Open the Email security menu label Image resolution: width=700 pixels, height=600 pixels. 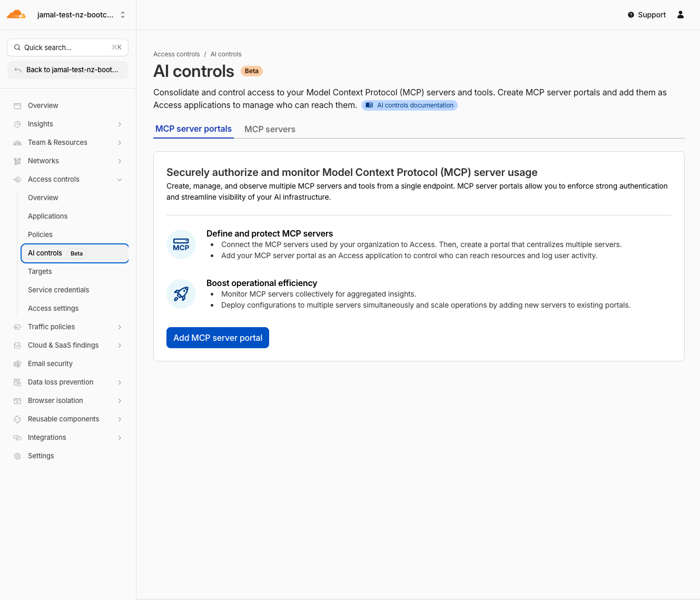click(x=50, y=363)
